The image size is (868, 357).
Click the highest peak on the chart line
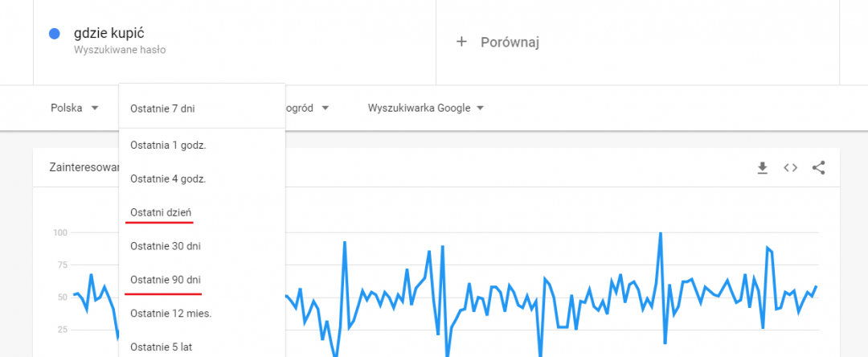point(660,234)
